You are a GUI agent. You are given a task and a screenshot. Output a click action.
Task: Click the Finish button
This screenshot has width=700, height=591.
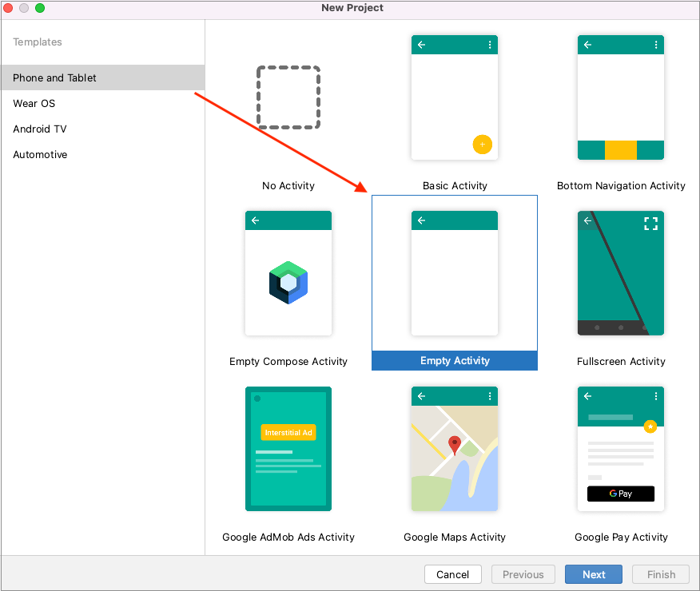pos(661,574)
